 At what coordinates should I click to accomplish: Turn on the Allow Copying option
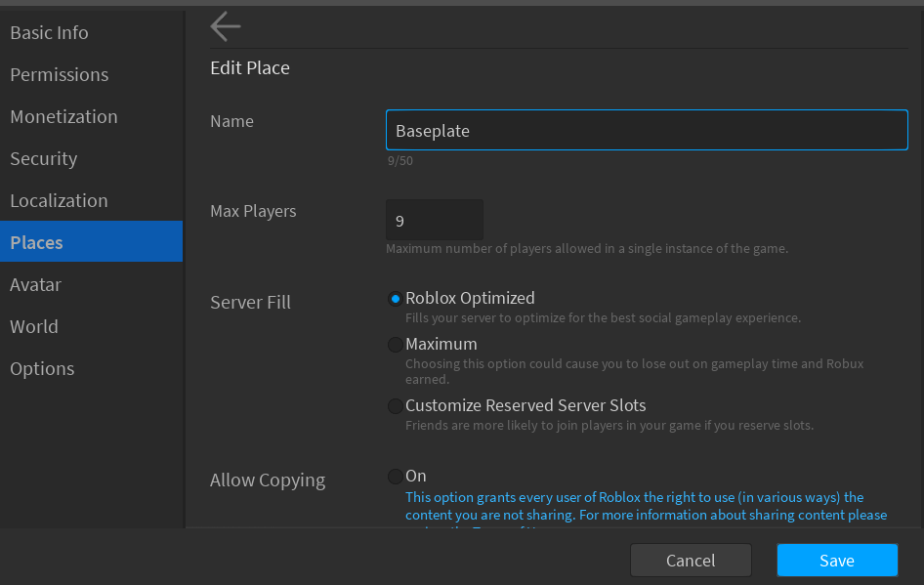point(396,476)
